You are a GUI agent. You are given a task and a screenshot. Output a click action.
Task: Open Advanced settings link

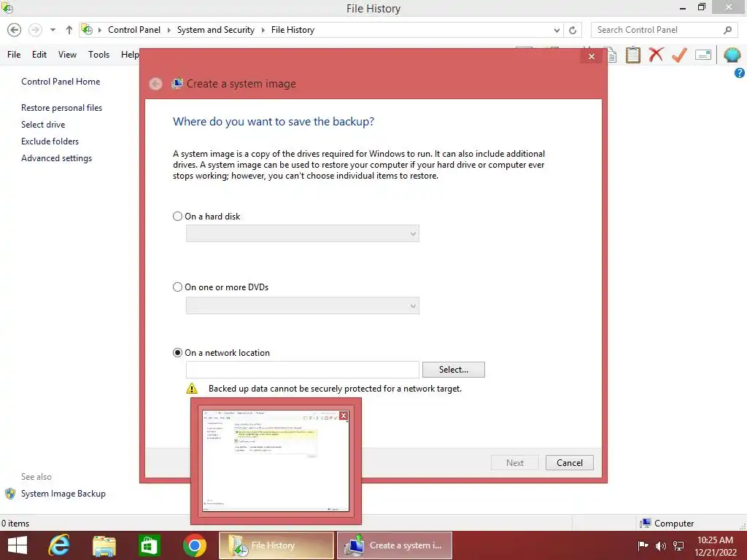[x=56, y=158]
